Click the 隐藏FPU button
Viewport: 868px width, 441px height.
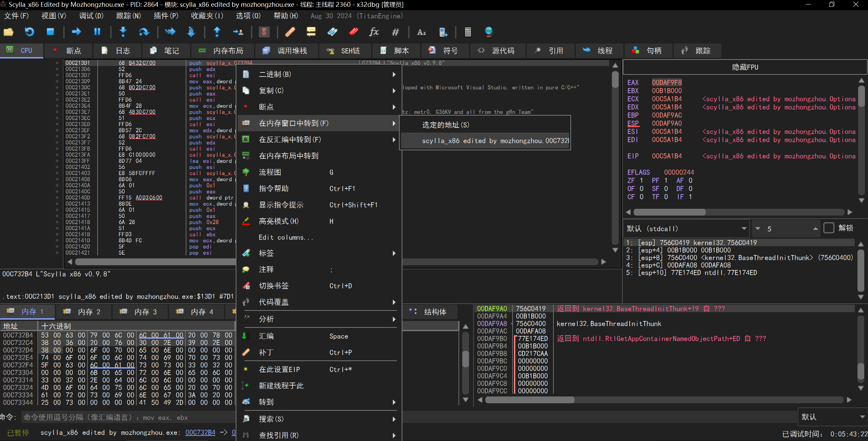(x=745, y=67)
